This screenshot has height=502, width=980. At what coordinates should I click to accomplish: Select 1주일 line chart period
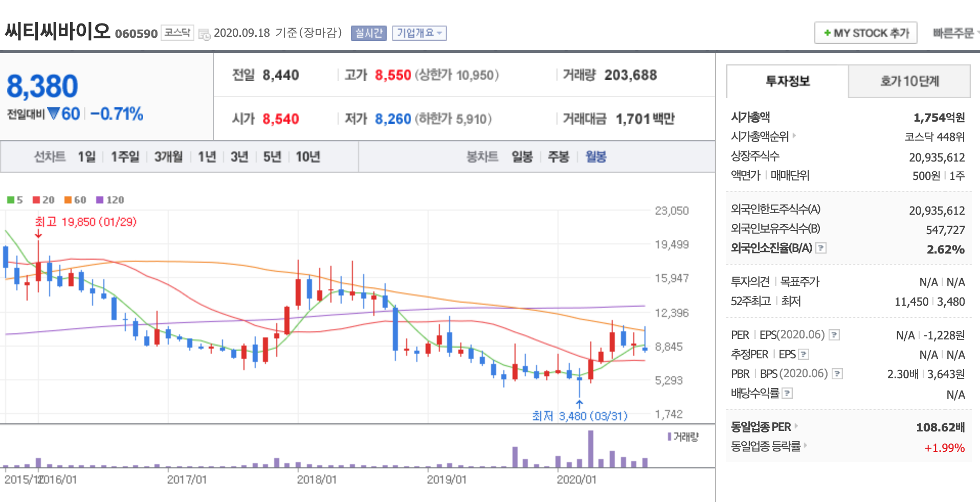pos(125,156)
